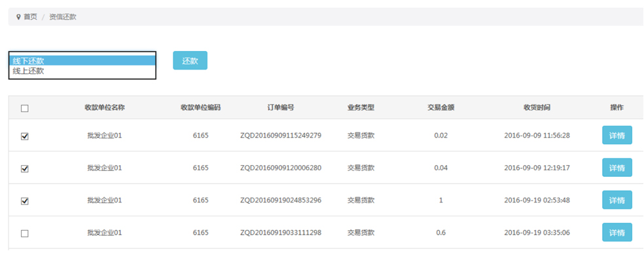Click the 收款单位名称 column header
Image resolution: width=644 pixels, height=268 pixels.
click(105, 107)
